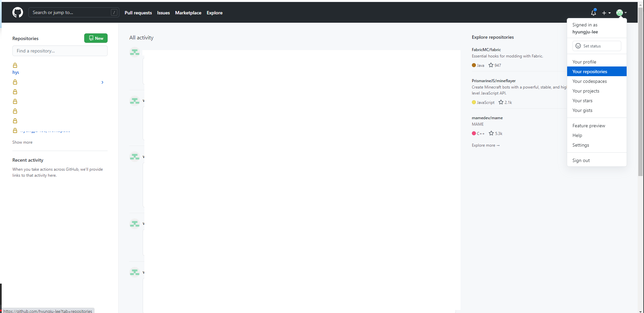Click the slash shortcut icon in search
The height and width of the screenshot is (313, 644).
[x=114, y=13]
